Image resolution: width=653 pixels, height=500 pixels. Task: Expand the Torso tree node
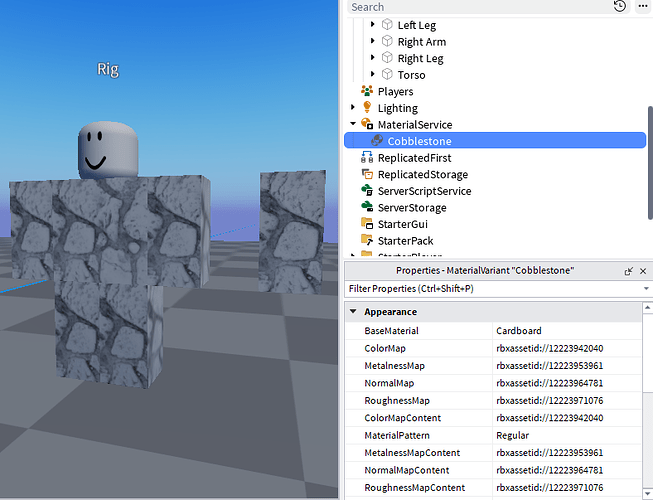[373, 74]
